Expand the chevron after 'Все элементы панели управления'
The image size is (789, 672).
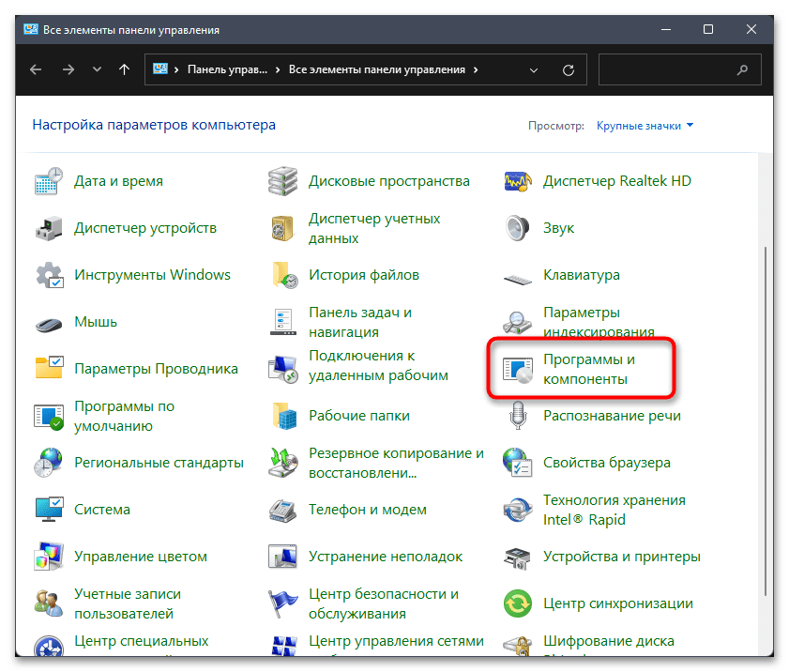[x=476, y=69]
